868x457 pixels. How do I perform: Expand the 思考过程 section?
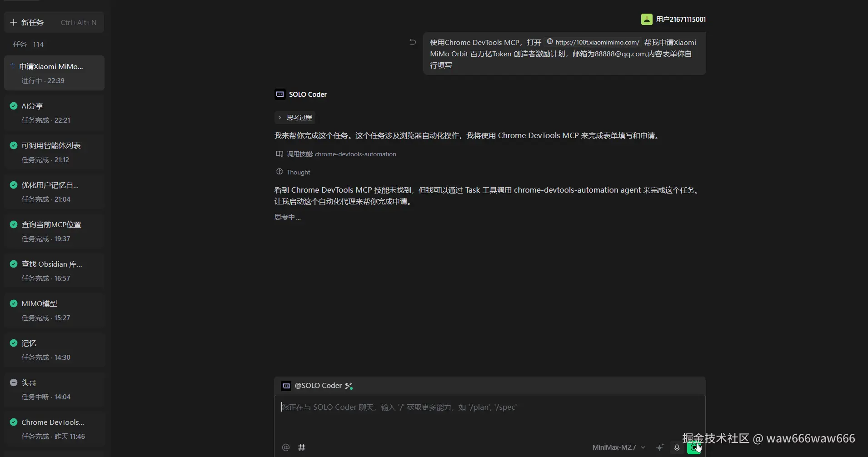tap(295, 118)
